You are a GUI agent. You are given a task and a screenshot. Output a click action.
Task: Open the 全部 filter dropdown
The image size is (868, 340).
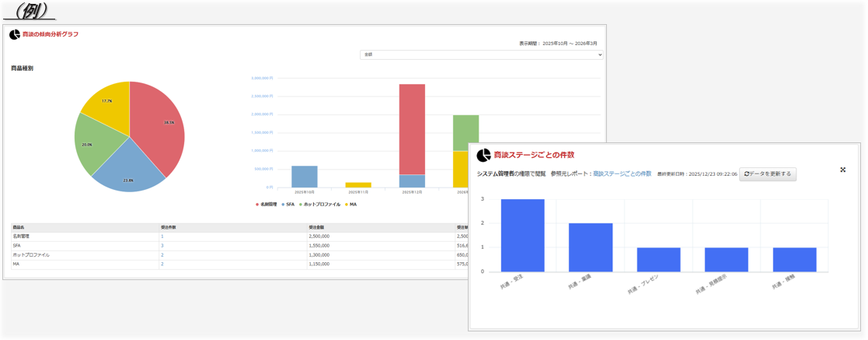pyautogui.click(x=481, y=54)
